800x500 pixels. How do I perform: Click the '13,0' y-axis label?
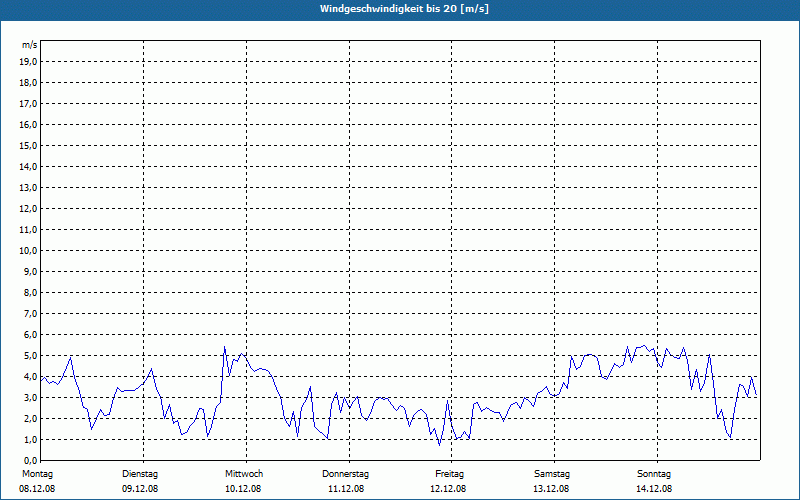coord(28,188)
